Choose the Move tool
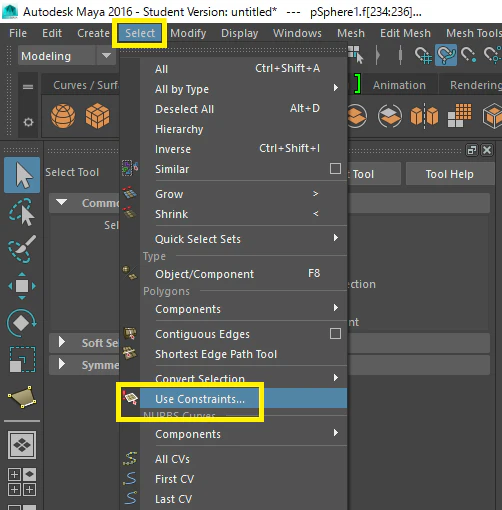502x510 pixels. [x=22, y=286]
